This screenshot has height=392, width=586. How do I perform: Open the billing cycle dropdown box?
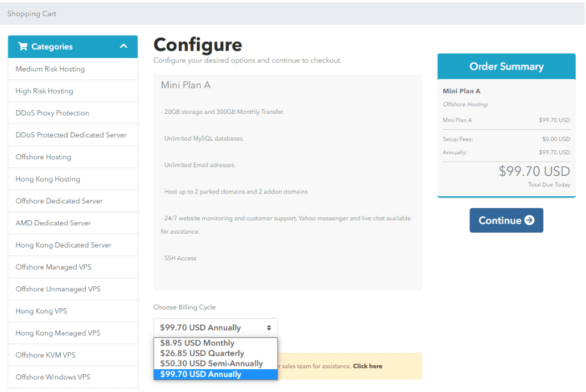[215, 328]
